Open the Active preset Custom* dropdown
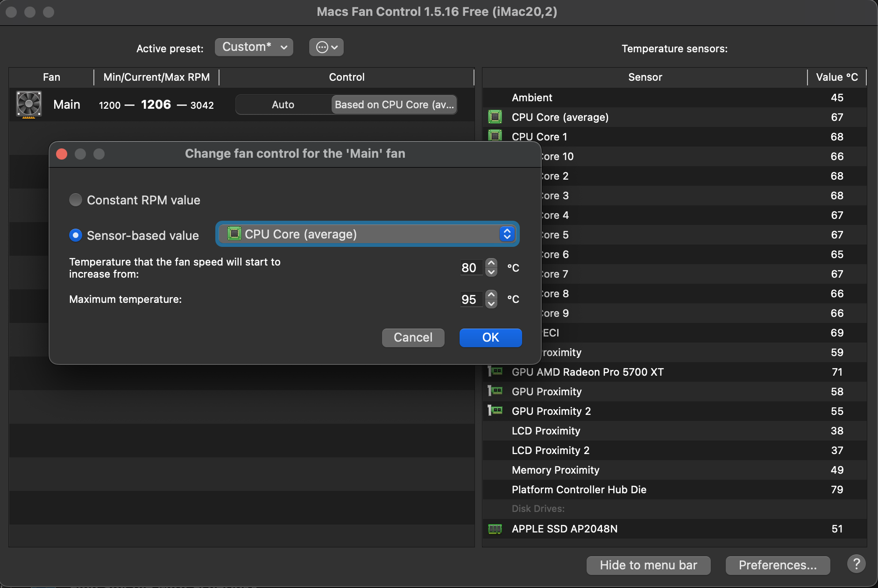 click(254, 47)
